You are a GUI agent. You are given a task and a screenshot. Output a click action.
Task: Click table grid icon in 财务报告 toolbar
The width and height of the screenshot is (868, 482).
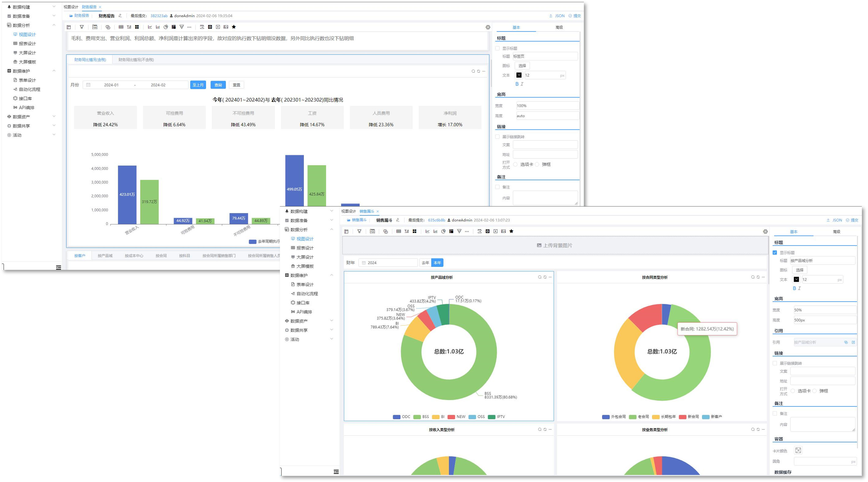pos(121,27)
